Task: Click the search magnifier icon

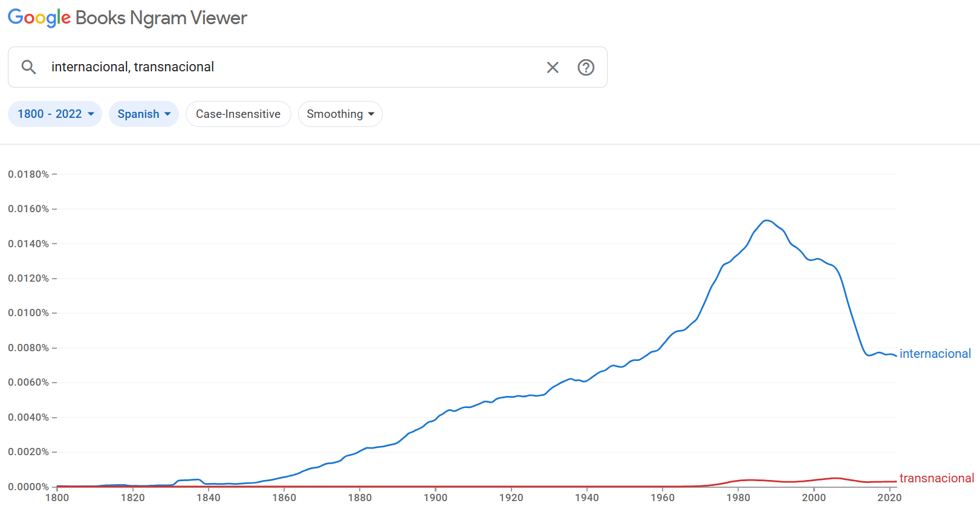Action: [28, 67]
